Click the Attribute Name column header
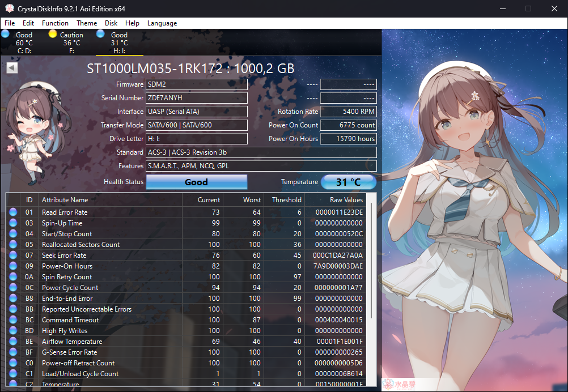 (x=111, y=200)
